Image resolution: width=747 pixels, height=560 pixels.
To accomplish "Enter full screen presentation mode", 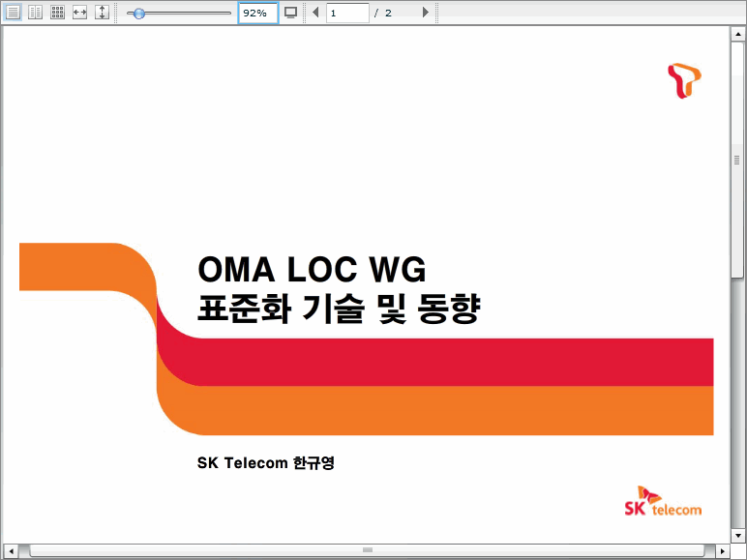I will coord(290,13).
